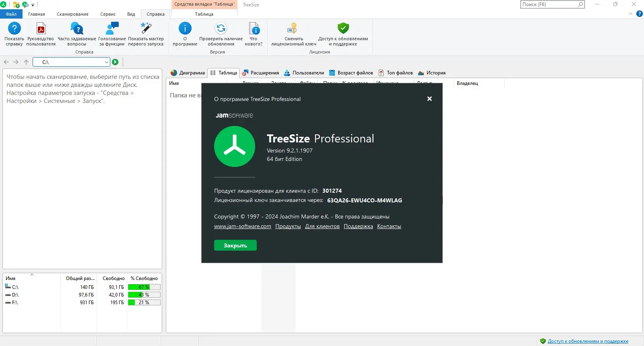Open the Расширения view tab
Image resolution: width=644 pixels, height=346 pixels.
click(260, 73)
